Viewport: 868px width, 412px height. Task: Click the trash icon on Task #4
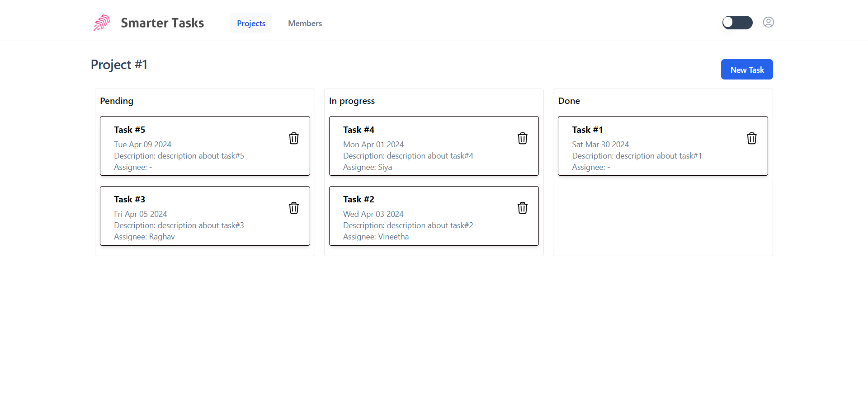(523, 138)
